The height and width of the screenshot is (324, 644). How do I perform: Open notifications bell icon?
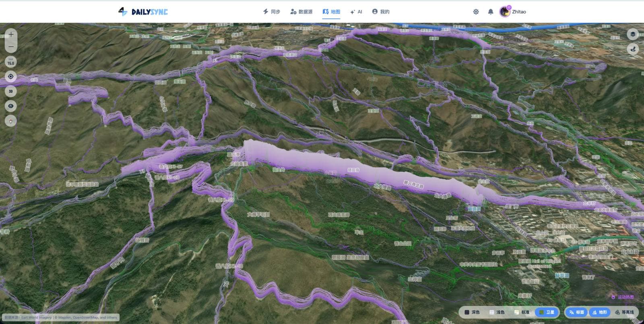(490, 12)
